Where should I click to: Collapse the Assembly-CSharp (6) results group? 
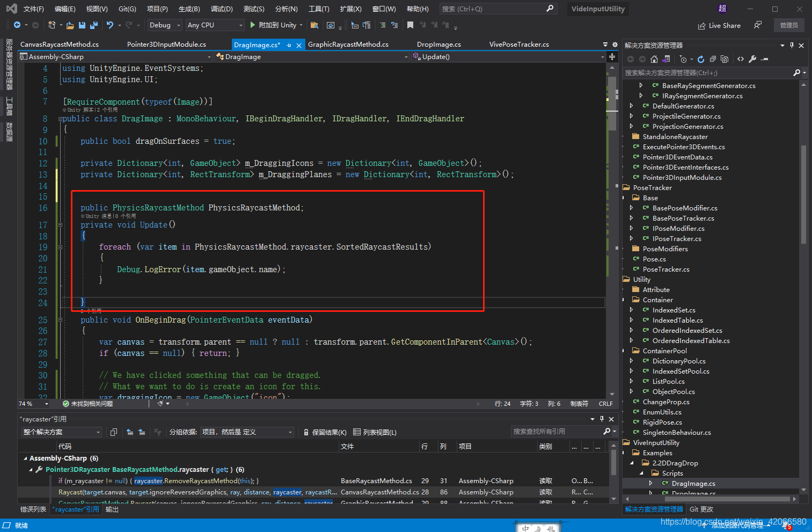point(25,458)
